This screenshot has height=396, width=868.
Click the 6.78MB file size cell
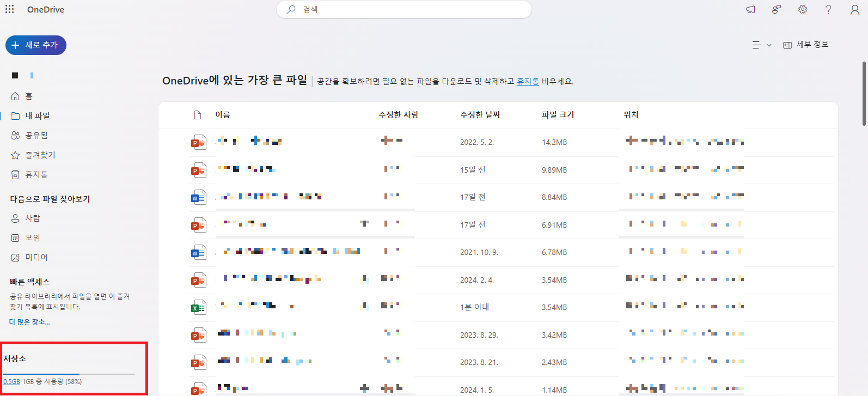pos(554,252)
